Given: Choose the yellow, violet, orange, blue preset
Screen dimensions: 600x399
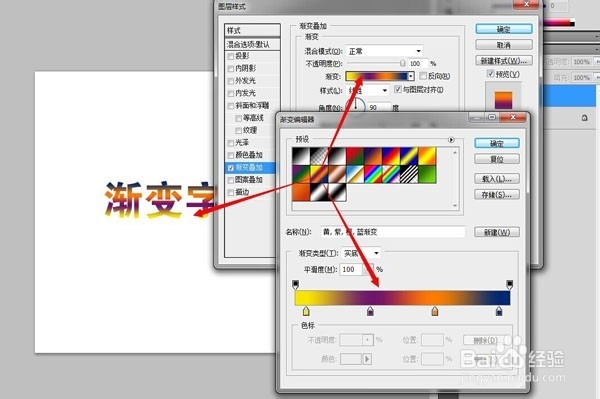Looking at the screenshot, I should [x=319, y=174].
